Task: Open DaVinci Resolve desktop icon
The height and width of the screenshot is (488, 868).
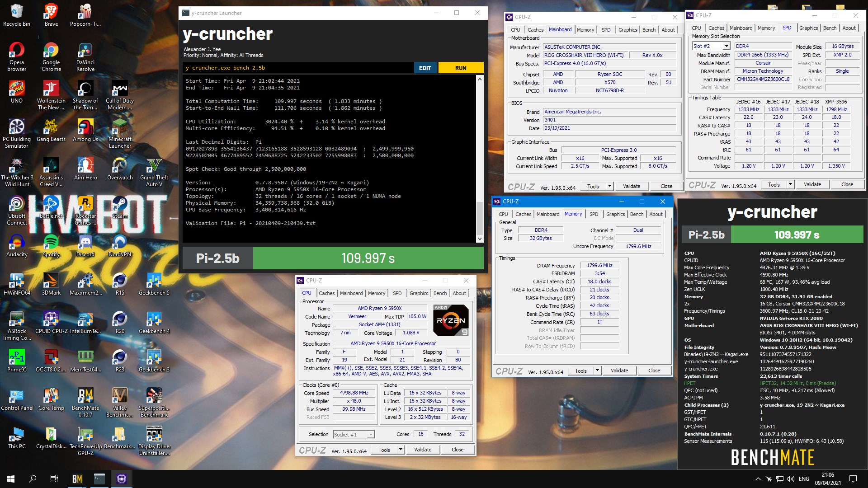Action: [85, 56]
